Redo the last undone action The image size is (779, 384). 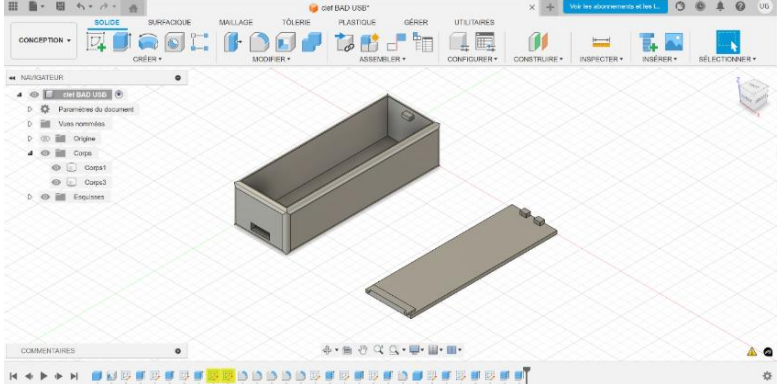(x=104, y=7)
